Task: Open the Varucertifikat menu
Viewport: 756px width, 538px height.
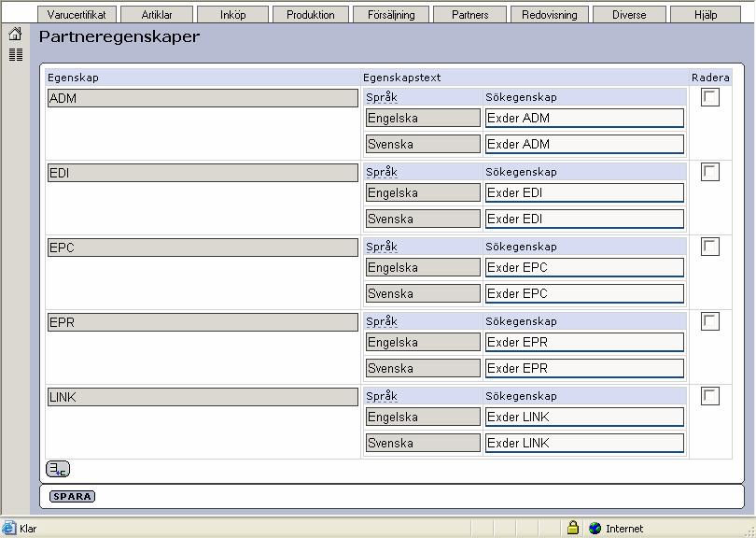Action: (x=77, y=14)
